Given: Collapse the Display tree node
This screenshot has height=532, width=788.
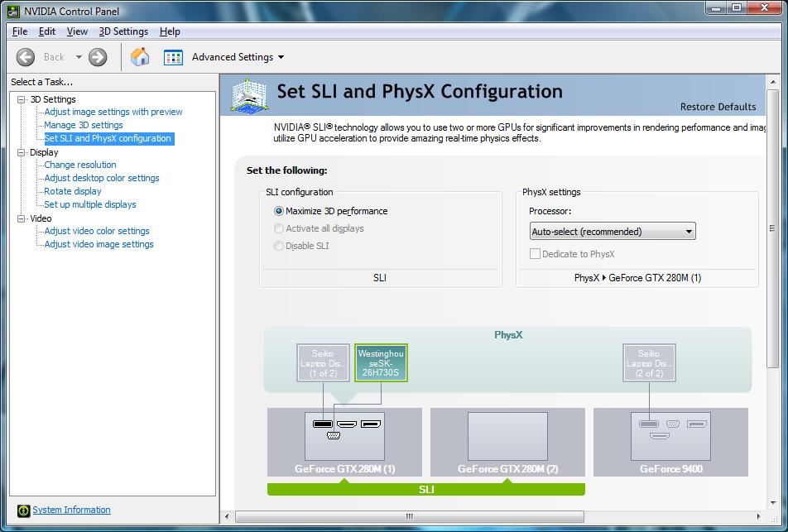Looking at the screenshot, I should tap(22, 152).
